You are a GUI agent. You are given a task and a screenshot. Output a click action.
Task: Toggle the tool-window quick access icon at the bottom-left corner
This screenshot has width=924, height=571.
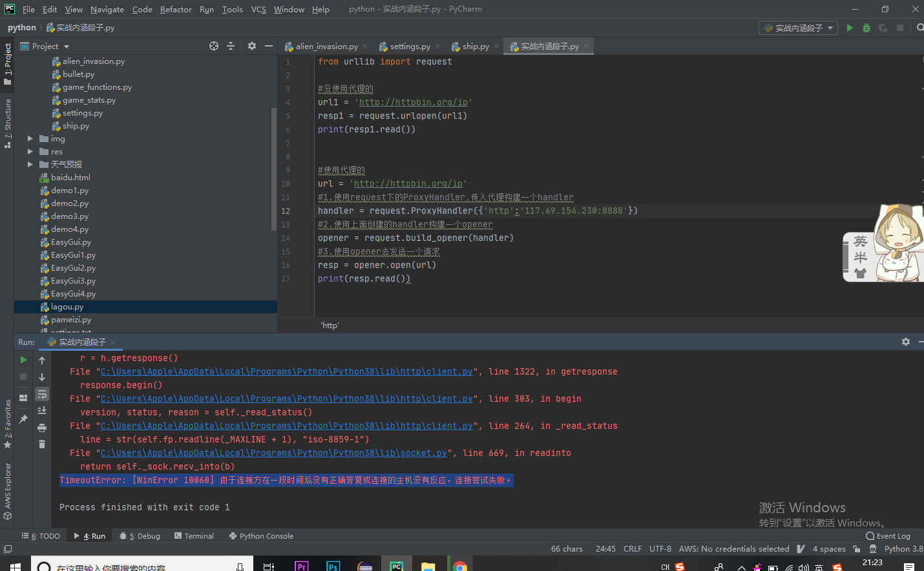tap(8, 549)
